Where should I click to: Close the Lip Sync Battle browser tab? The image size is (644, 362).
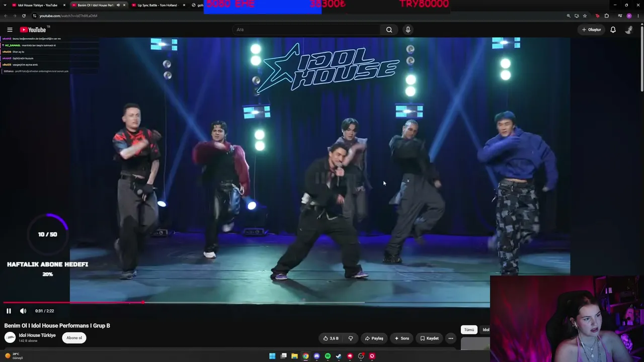tap(184, 5)
